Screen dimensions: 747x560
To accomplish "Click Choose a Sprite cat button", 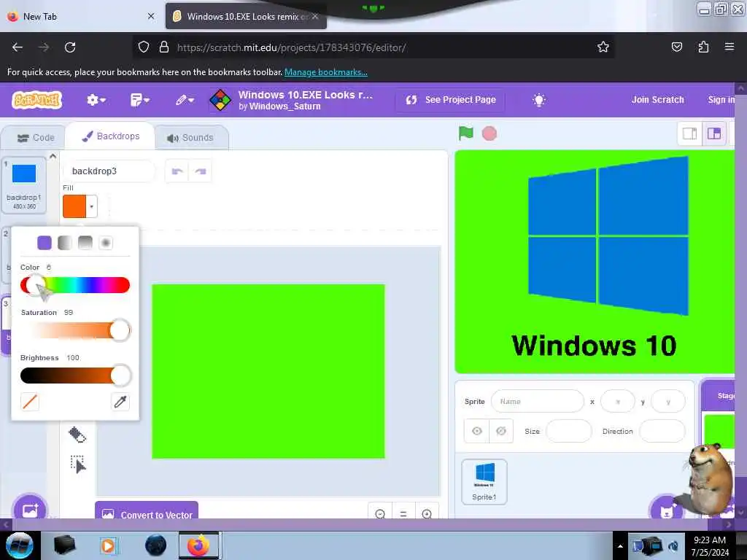I will (667, 510).
